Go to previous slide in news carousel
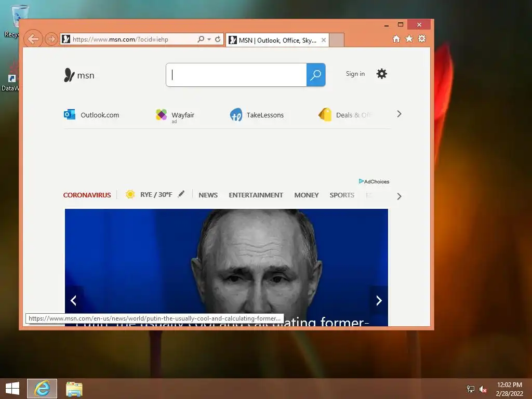Image resolution: width=532 pixels, height=399 pixels. click(x=73, y=300)
